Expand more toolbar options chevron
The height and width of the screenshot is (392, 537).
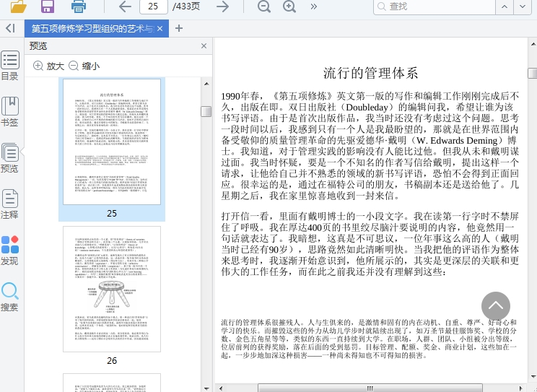click(x=314, y=6)
